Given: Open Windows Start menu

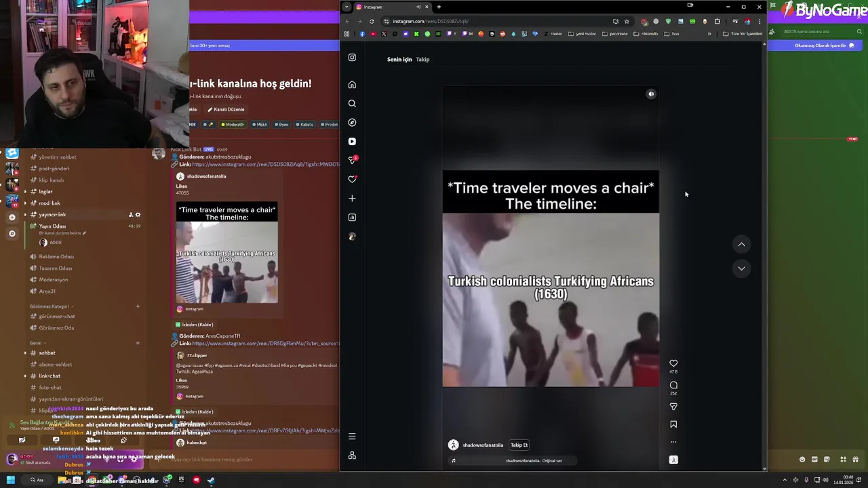Looking at the screenshot, I should pyautogui.click(x=11, y=480).
